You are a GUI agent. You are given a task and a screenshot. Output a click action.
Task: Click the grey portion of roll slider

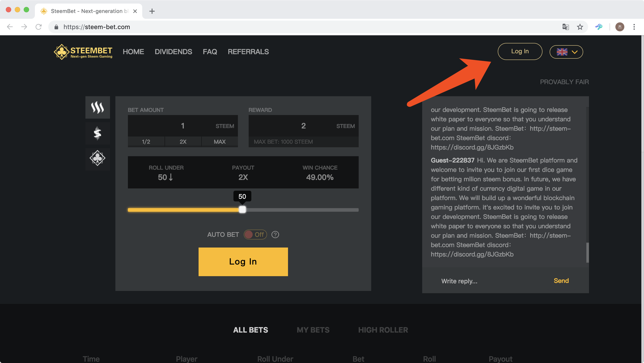pos(302,210)
